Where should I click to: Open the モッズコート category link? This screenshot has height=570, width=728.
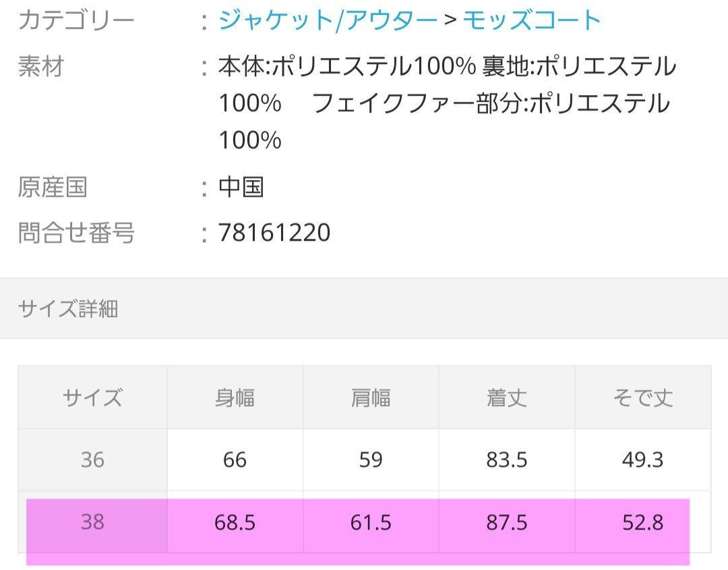[532, 20]
